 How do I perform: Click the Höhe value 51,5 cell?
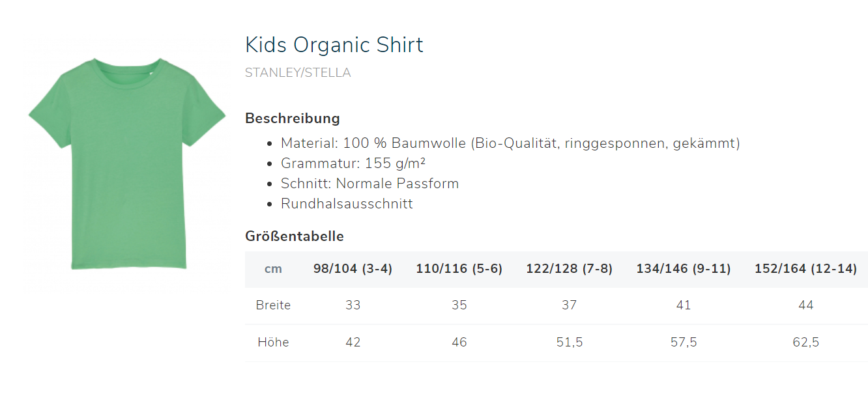570,343
